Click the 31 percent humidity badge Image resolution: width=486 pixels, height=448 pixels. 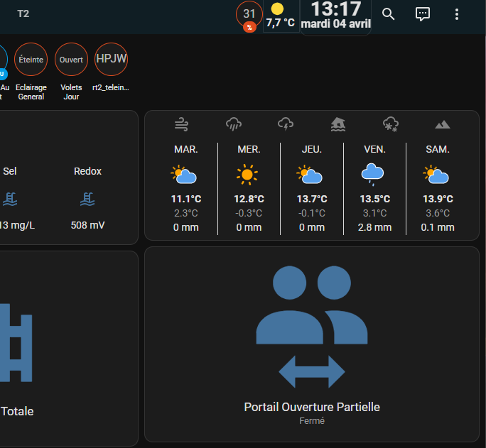(x=249, y=16)
